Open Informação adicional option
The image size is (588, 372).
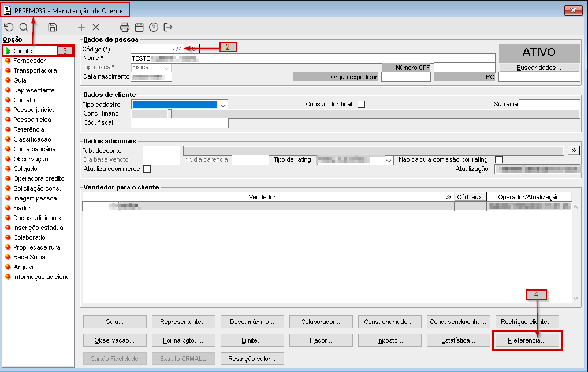[42, 277]
